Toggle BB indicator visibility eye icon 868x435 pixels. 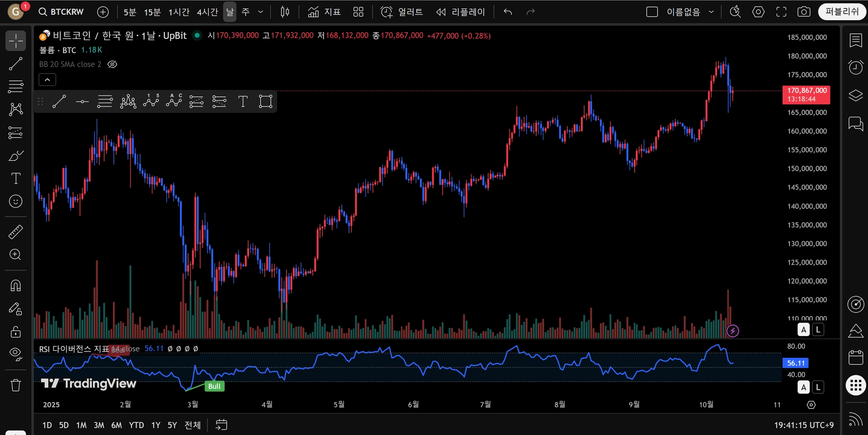point(113,64)
